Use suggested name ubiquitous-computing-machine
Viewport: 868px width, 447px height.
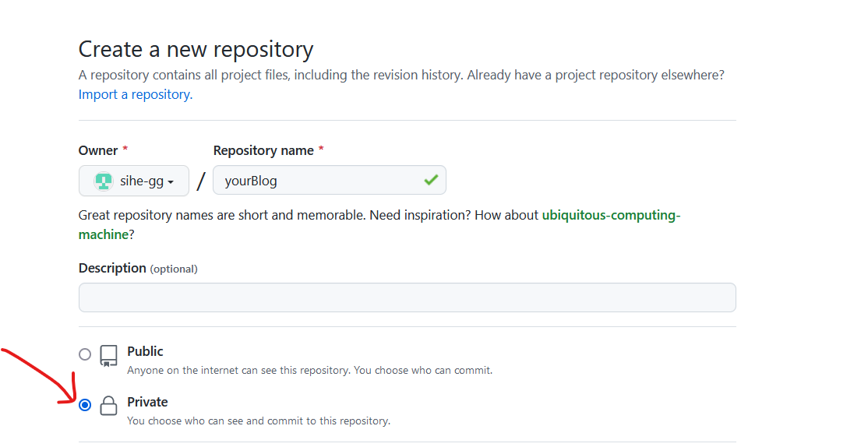coord(379,224)
